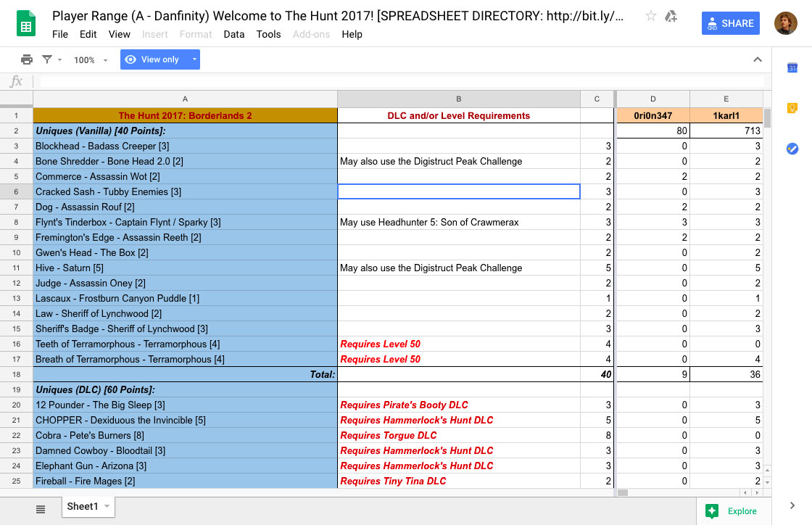Open filter views with the funnel icon
812x525 pixels.
[47, 59]
